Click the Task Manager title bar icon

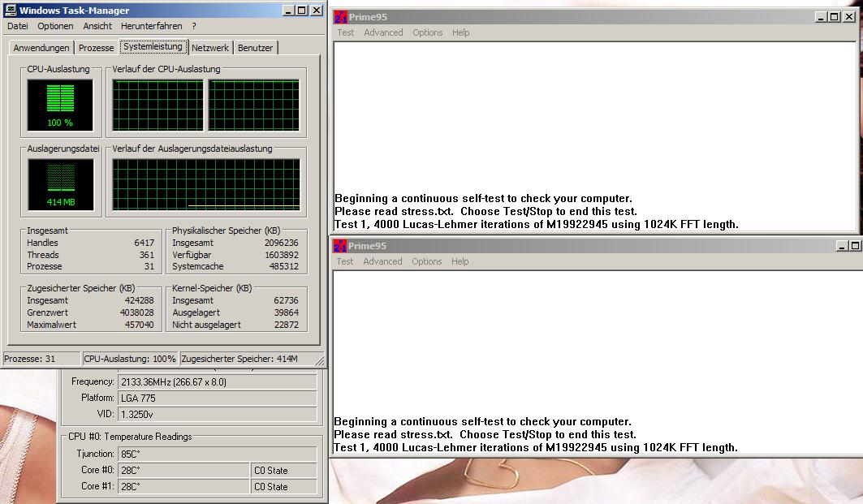tap(10, 10)
